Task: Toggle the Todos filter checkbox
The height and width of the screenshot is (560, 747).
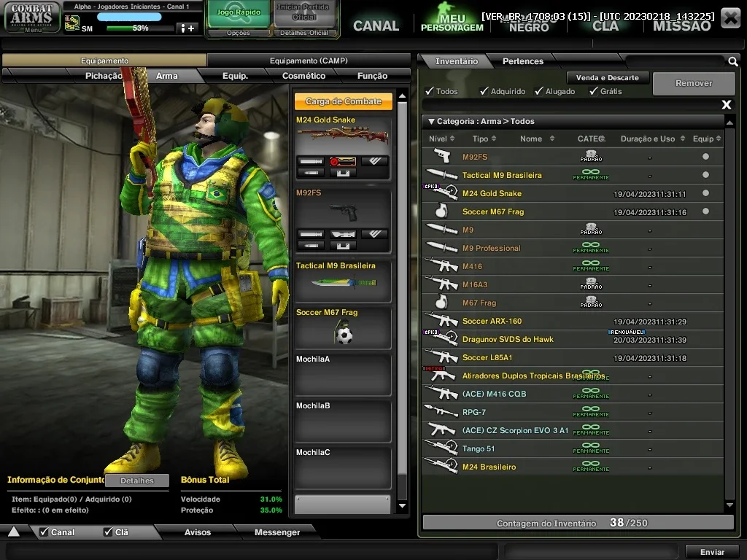Action: [x=430, y=90]
